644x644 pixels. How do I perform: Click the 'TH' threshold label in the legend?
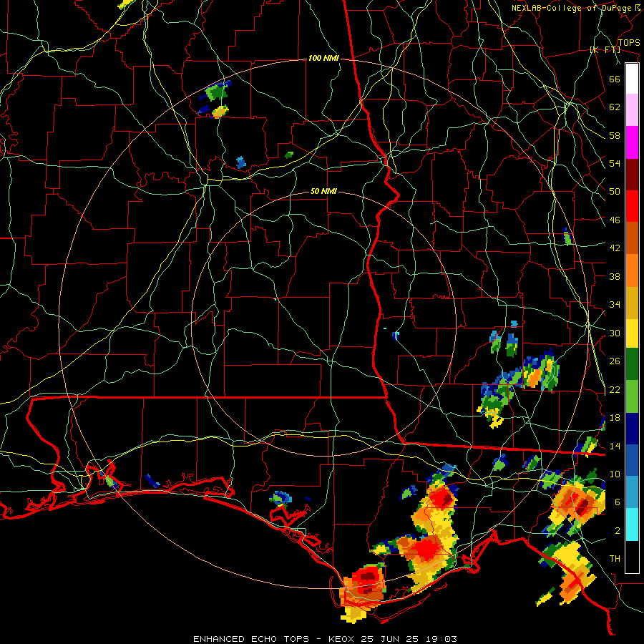click(x=615, y=559)
